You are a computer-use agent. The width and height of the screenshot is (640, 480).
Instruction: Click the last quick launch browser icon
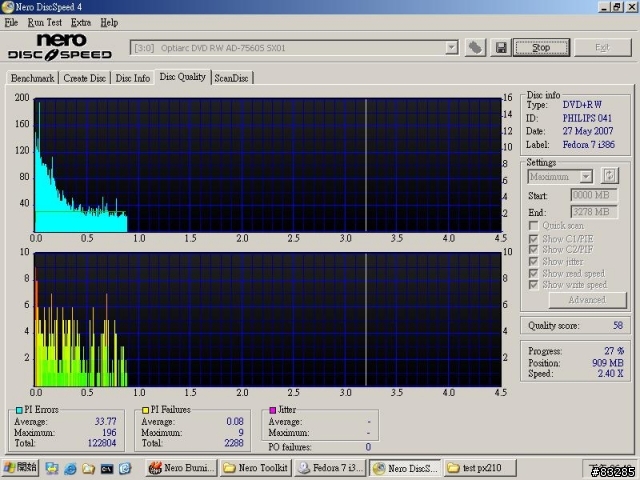125,468
